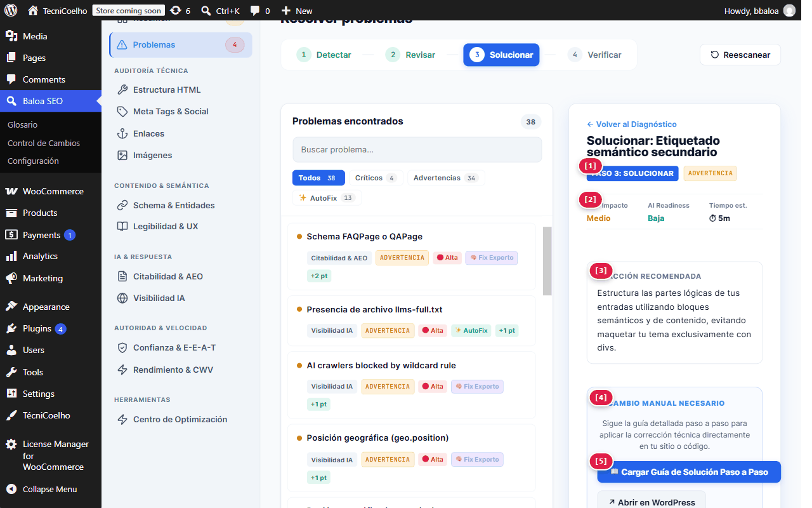
Task: Click the Store coming soon badge
Action: click(129, 11)
